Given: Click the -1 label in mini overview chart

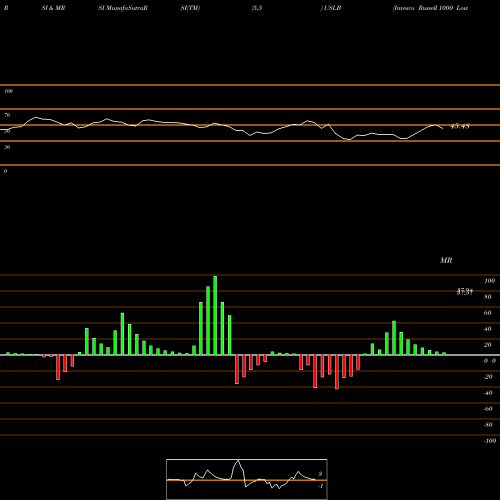Looking at the screenshot, I should [320, 486].
